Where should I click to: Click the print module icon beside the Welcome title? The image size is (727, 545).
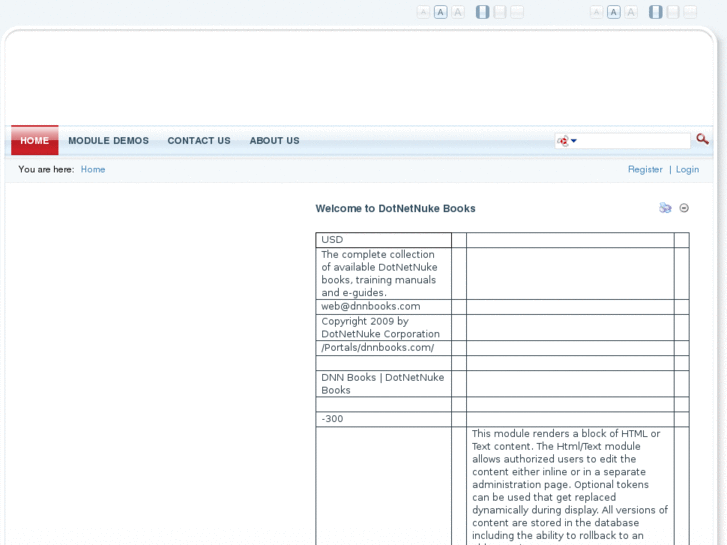tap(665, 208)
